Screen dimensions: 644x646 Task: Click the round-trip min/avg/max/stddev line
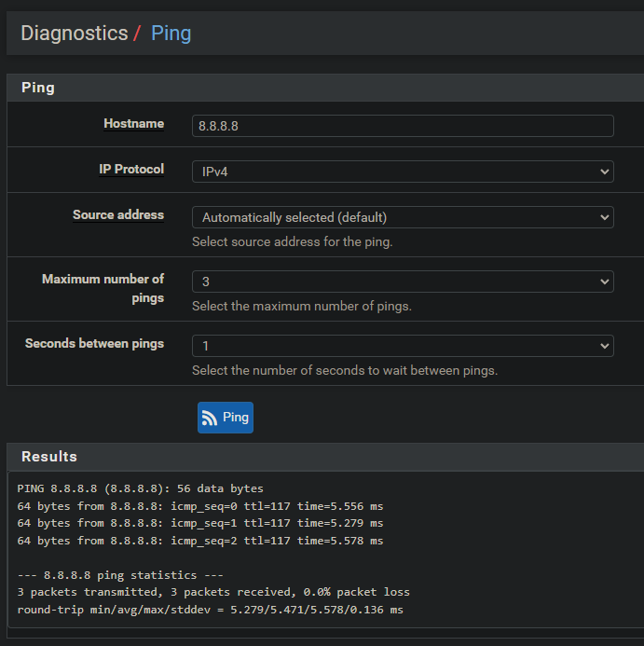click(210, 610)
